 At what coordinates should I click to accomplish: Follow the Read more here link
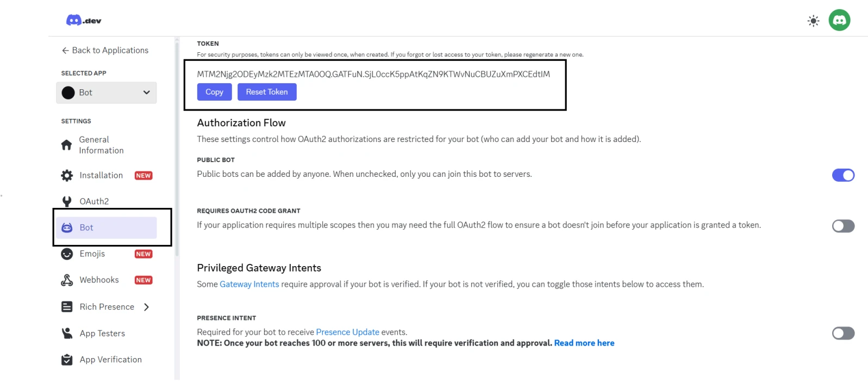coord(584,343)
